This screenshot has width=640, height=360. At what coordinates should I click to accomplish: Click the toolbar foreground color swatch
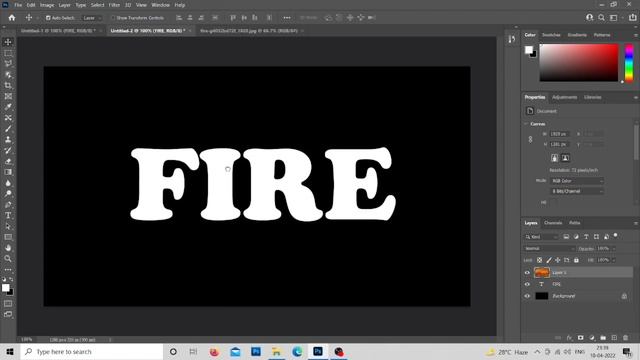(5, 288)
